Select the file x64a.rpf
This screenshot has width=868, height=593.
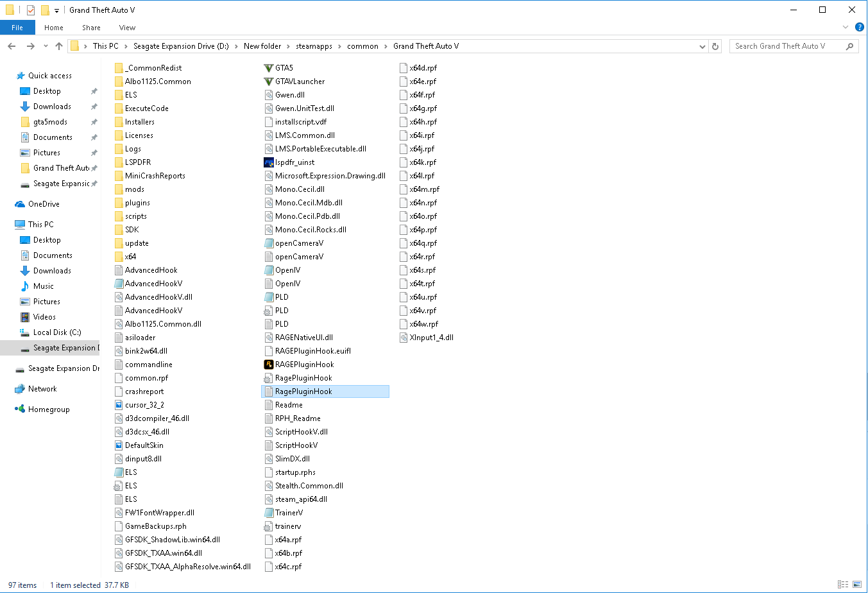click(x=283, y=540)
